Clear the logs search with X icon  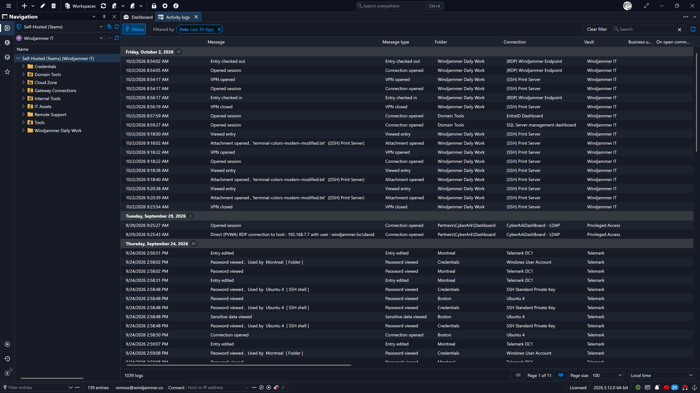(679, 29)
